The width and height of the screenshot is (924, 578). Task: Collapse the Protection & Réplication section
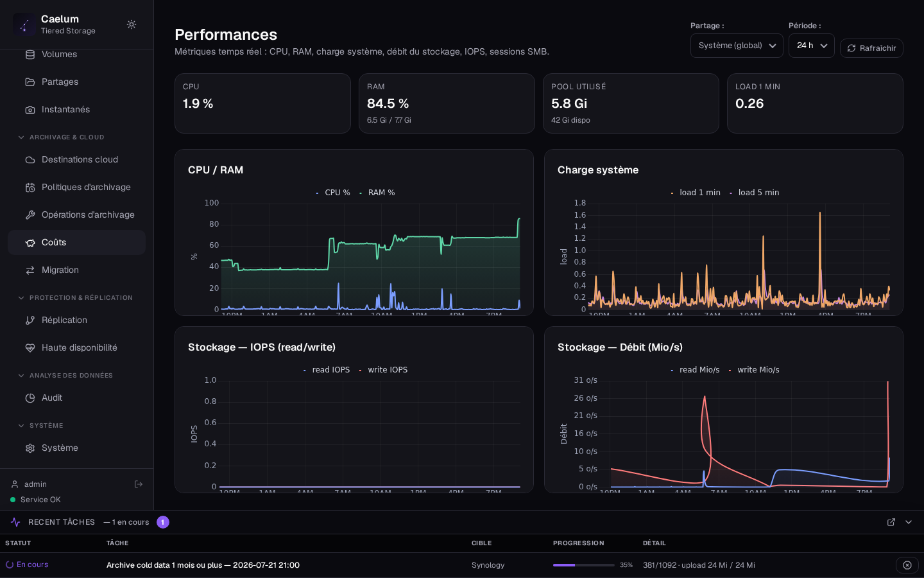coord(75,298)
